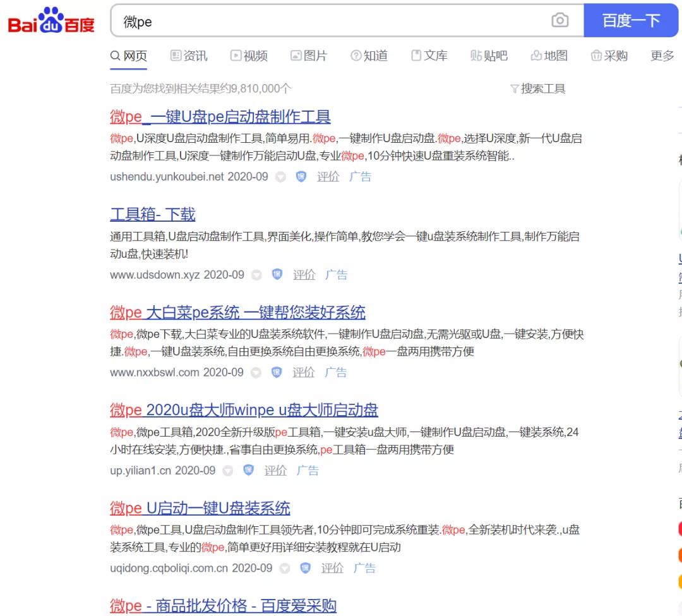
Task: Select the 视频 (video) tab icon
Action: click(x=235, y=56)
